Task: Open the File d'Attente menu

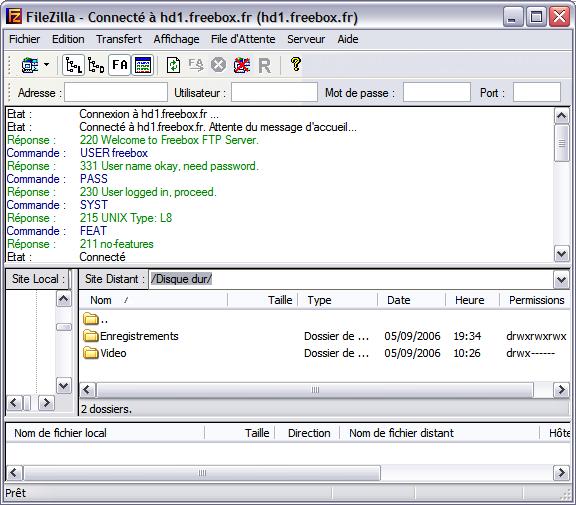Action: tap(243, 39)
